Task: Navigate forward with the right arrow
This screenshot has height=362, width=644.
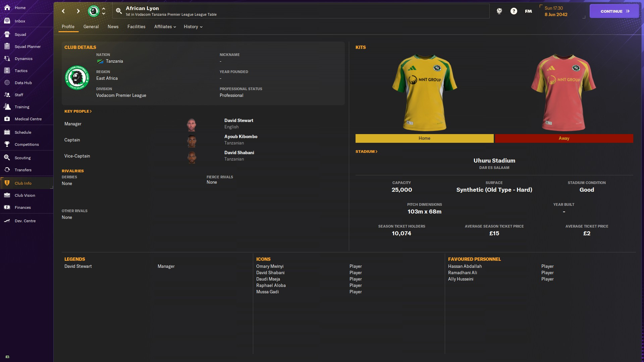Action: [78, 11]
